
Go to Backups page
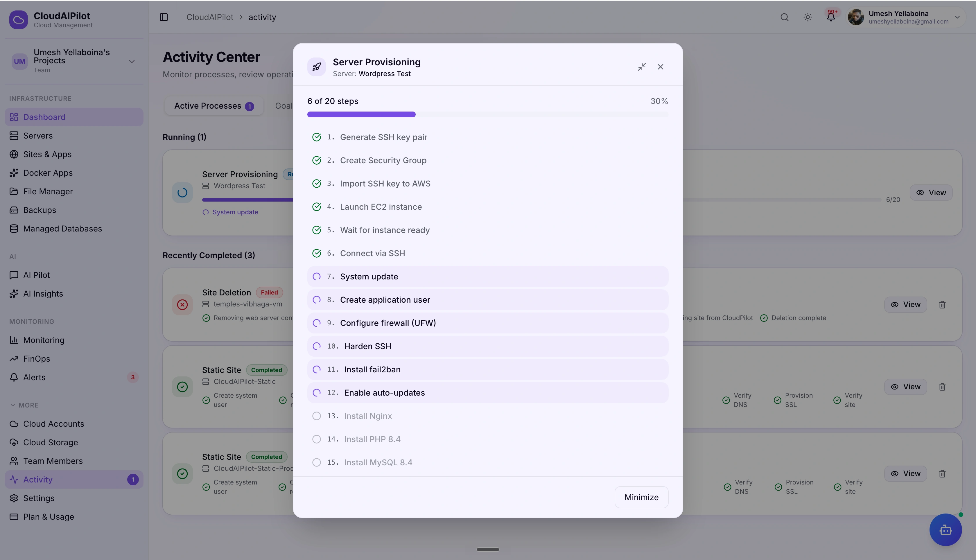[74, 210]
